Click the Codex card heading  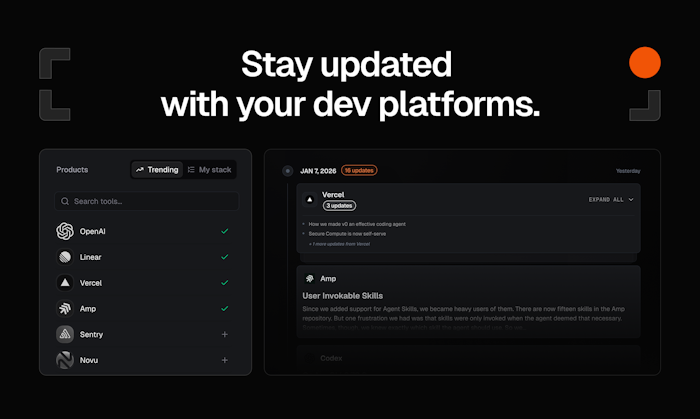click(331, 358)
